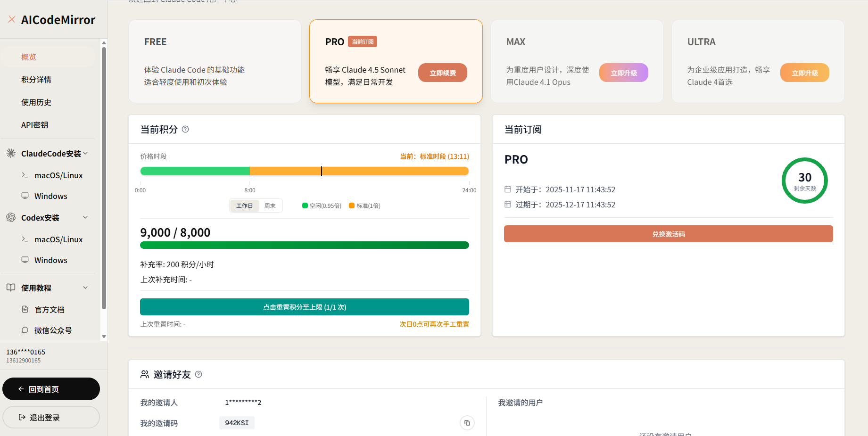The height and width of the screenshot is (436, 868).
Task: Click the calendar icon beside 过期于
Action: coord(508,204)
